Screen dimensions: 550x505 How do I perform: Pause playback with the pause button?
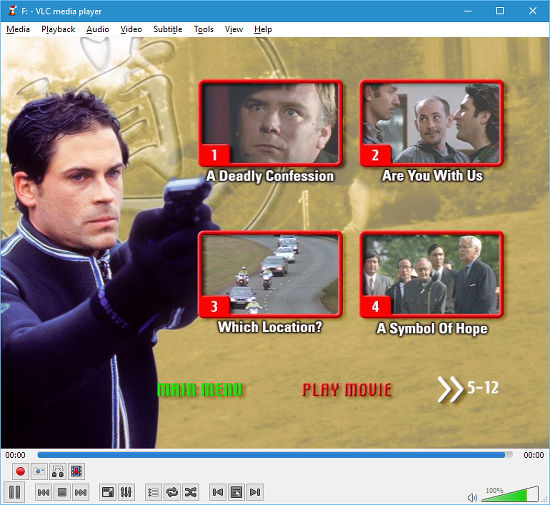click(14, 492)
